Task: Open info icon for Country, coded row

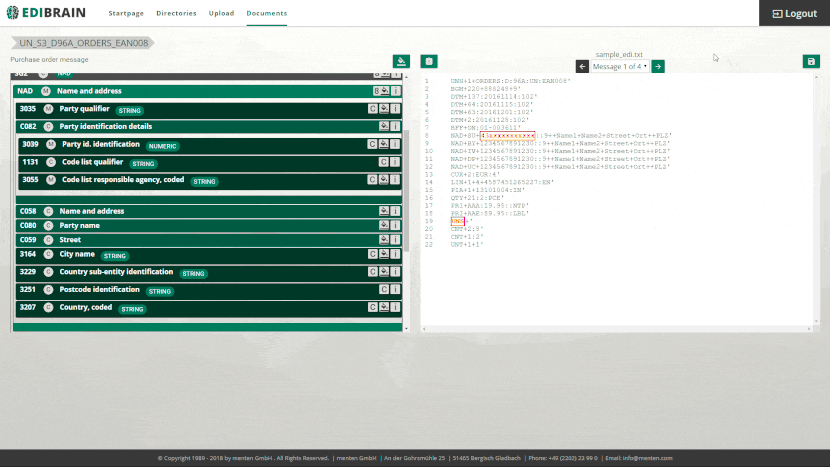Action: coord(396,308)
